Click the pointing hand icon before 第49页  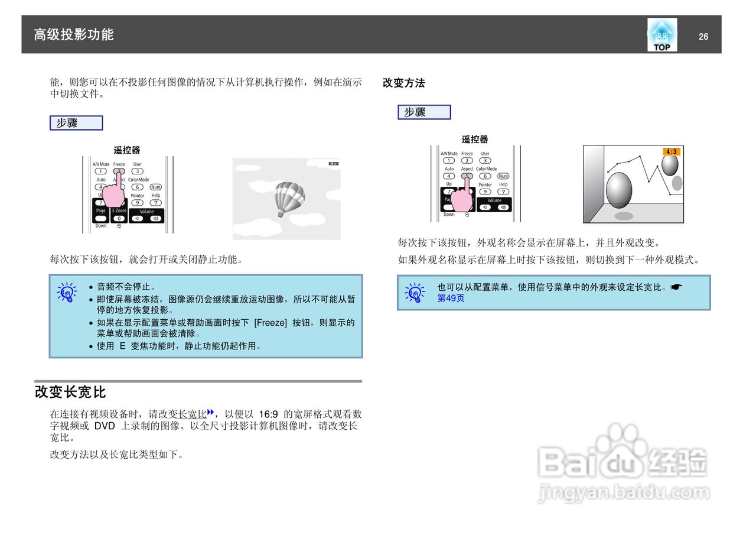(677, 287)
